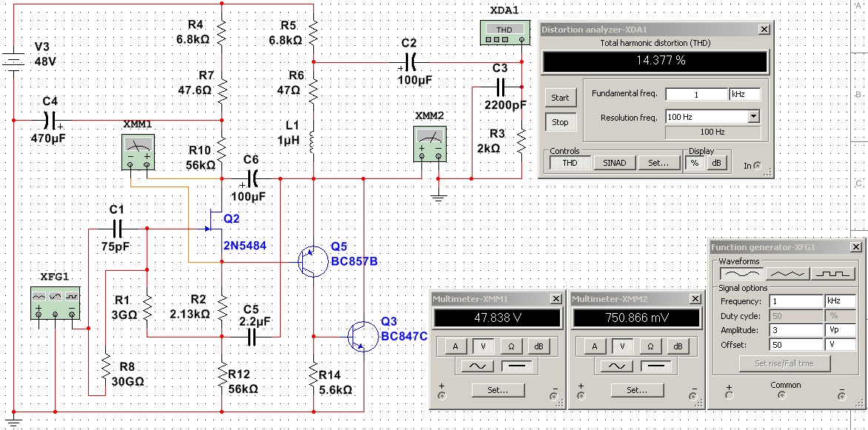Select capacitor C6 100µF symbol
The width and height of the screenshot is (868, 430).
(253, 179)
